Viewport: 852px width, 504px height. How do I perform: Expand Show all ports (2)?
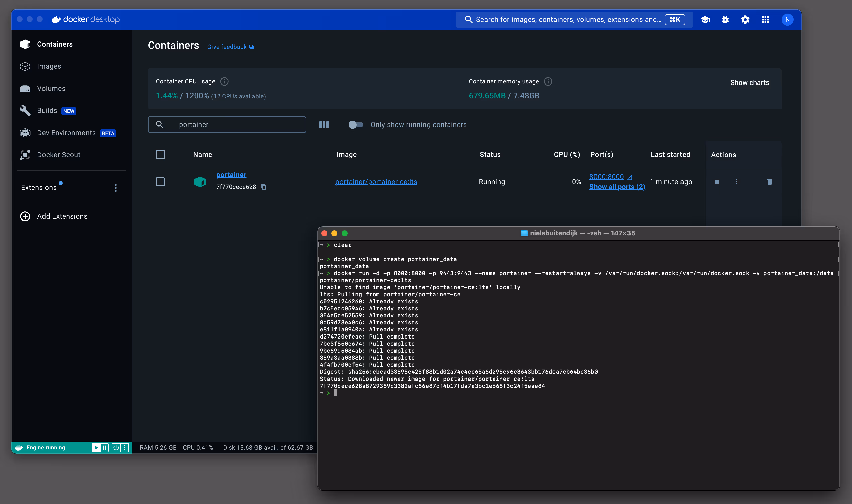pyautogui.click(x=617, y=187)
